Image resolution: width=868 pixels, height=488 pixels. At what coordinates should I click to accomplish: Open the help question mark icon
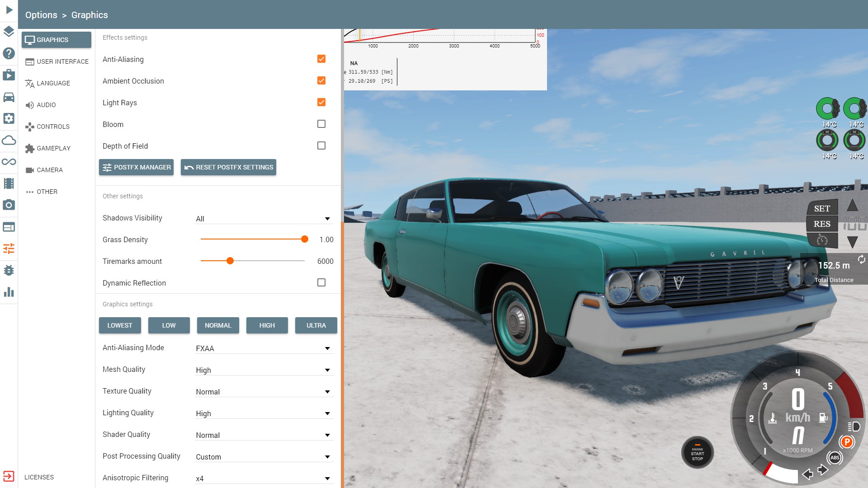9,53
